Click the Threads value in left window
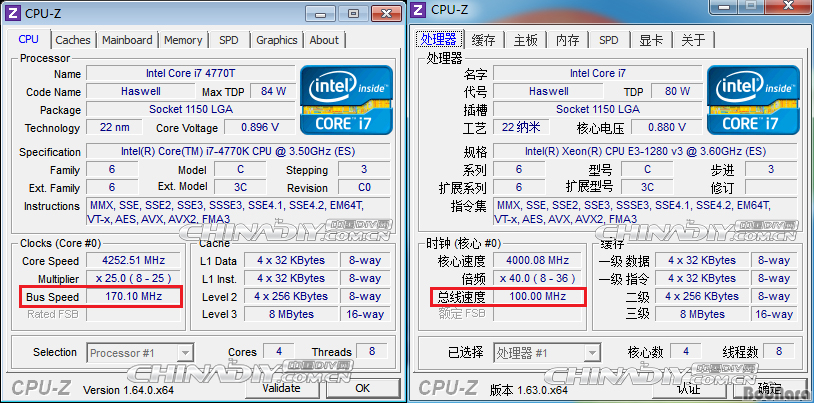814x403 pixels. pos(372,352)
